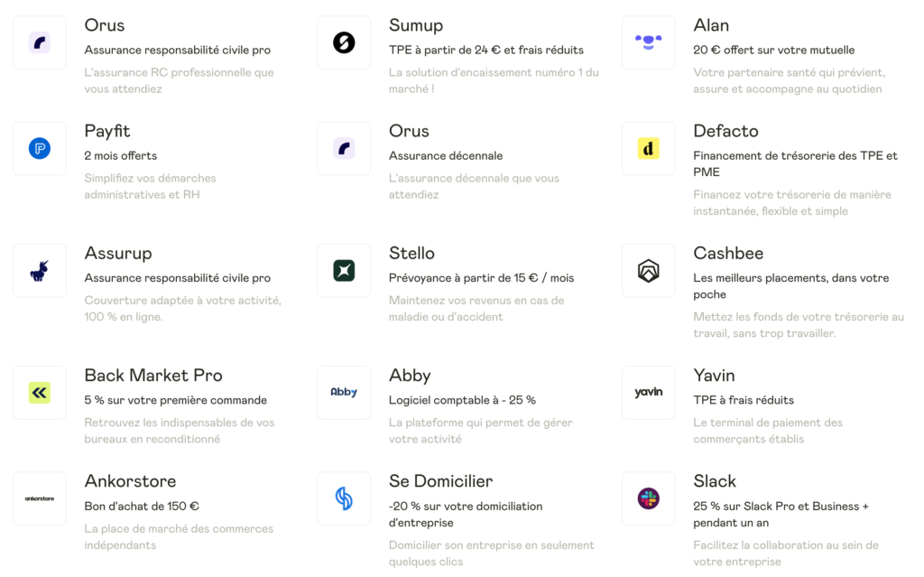The width and height of the screenshot is (924, 577).
Task: Open the Ankorstore offer title
Action: click(x=130, y=481)
